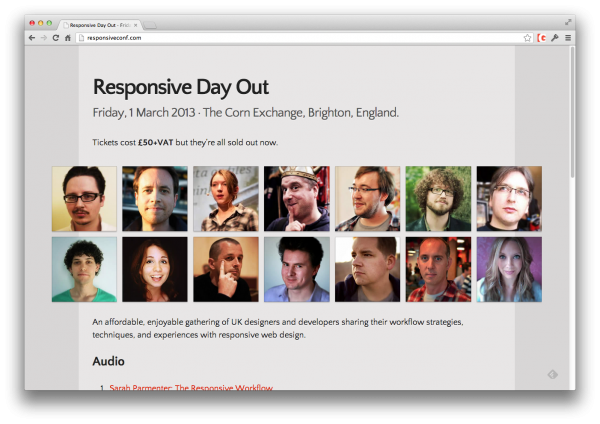Screen dimensions: 600x424
Task: Open the wrench extension icon
Action: [x=555, y=38]
